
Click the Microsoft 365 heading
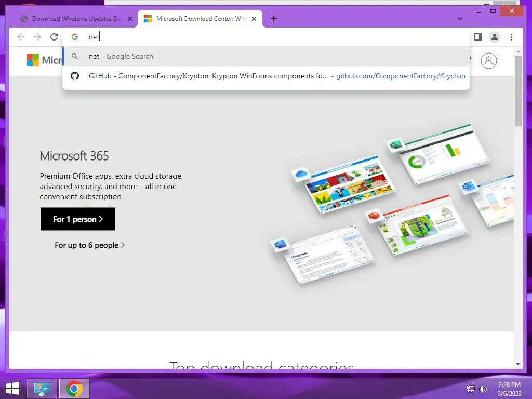click(x=74, y=156)
